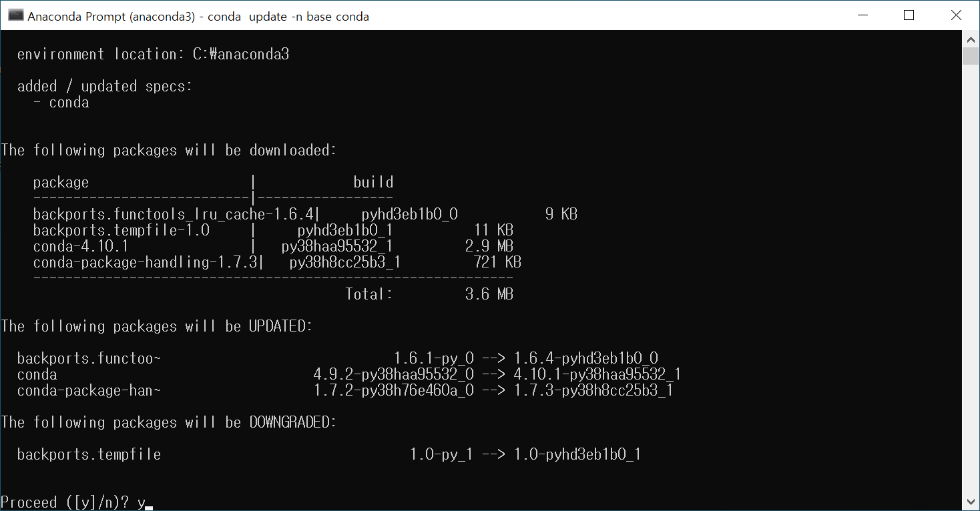Close the Anaconda Prompt window
This screenshot has width=980, height=511.
click(955, 15)
